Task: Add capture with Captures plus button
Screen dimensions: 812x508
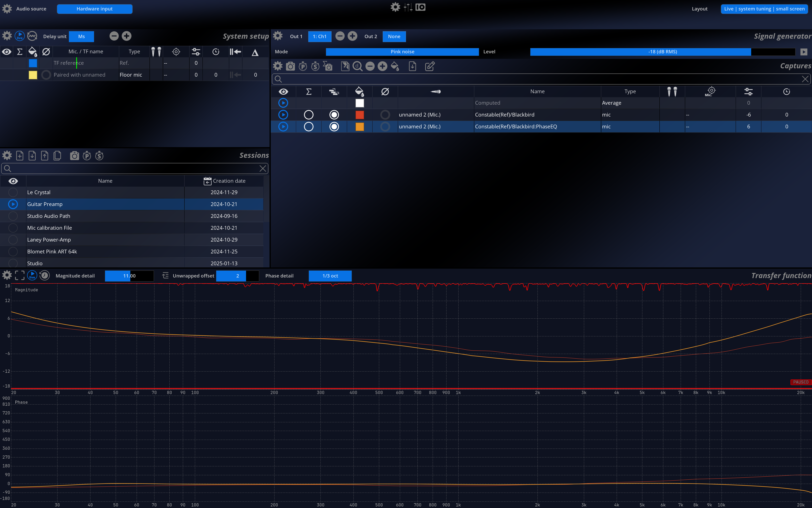Action: (383, 66)
